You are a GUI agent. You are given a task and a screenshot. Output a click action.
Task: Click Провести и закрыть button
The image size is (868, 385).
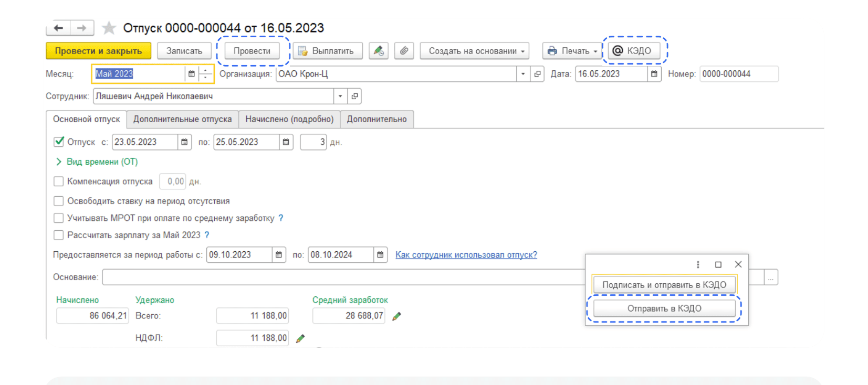pyautogui.click(x=98, y=51)
